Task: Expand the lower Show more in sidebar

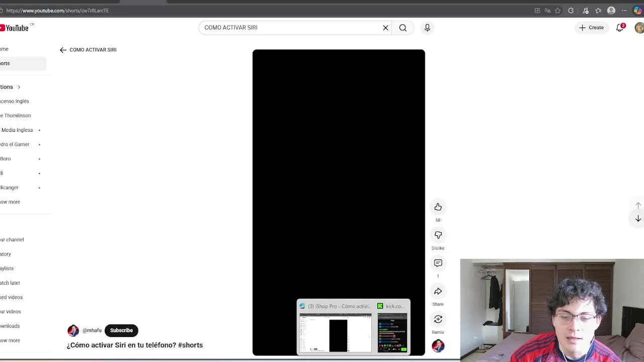Action: 10,340
